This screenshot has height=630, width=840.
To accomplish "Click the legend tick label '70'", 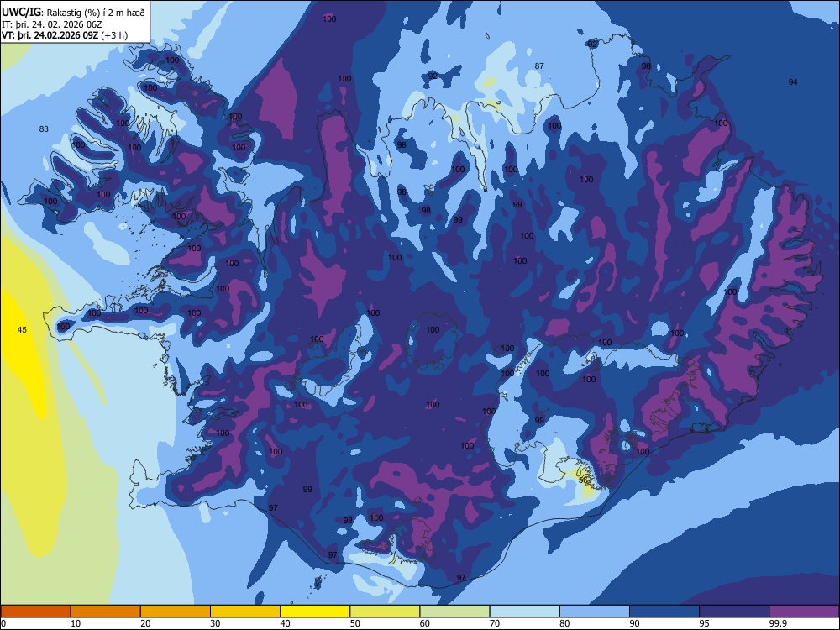I will point(495,623).
